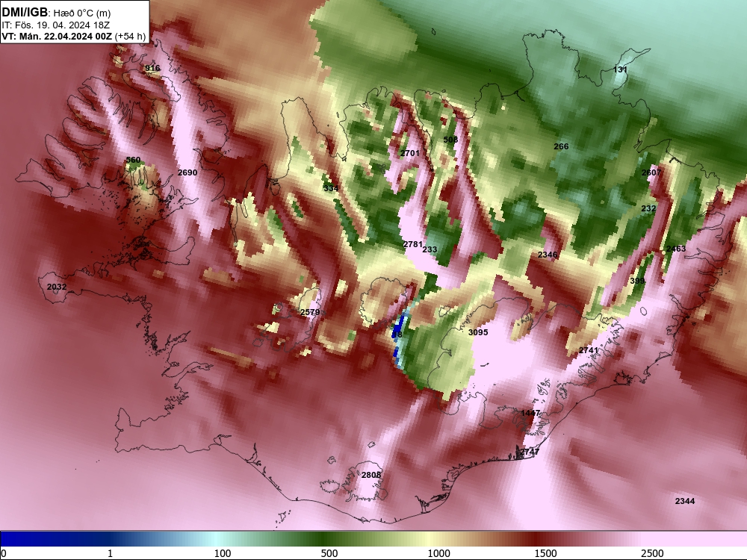Click the map value 2579

coord(310,312)
